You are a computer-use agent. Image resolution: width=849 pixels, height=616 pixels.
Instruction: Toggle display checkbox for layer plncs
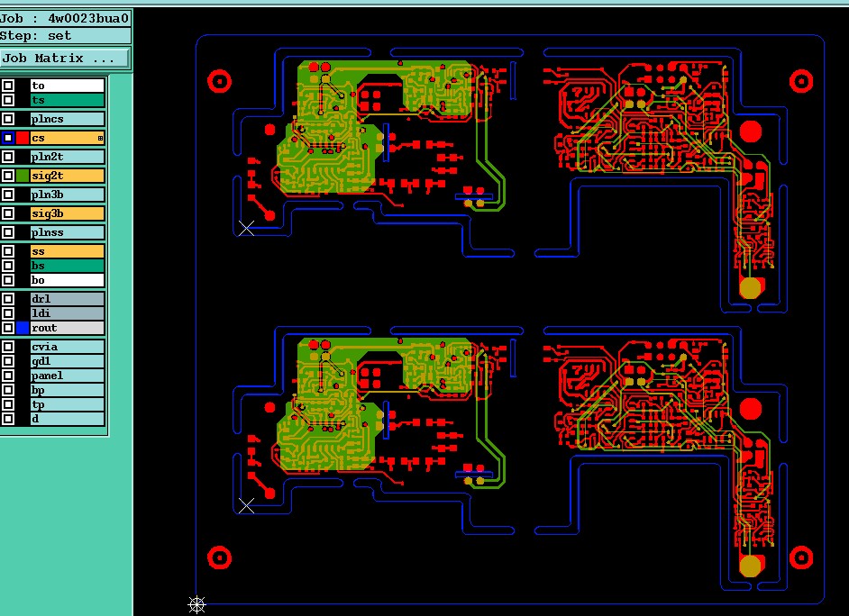click(7, 119)
